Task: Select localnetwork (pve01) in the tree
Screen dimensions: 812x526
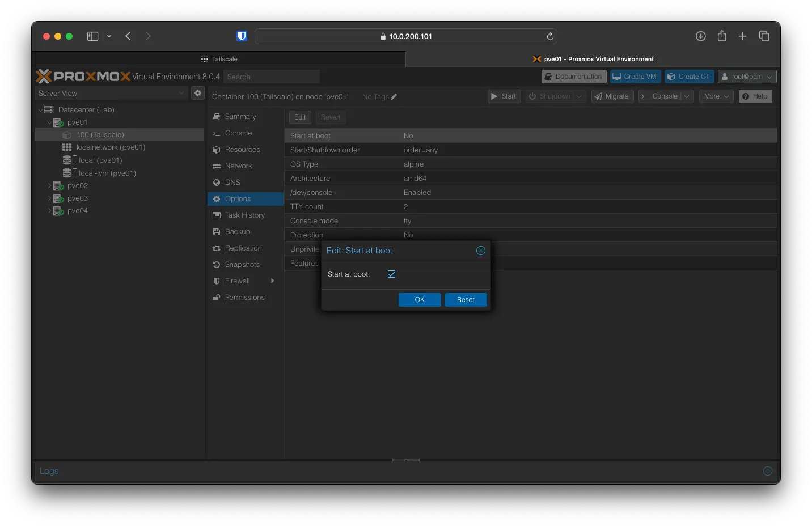Action: tap(111, 147)
